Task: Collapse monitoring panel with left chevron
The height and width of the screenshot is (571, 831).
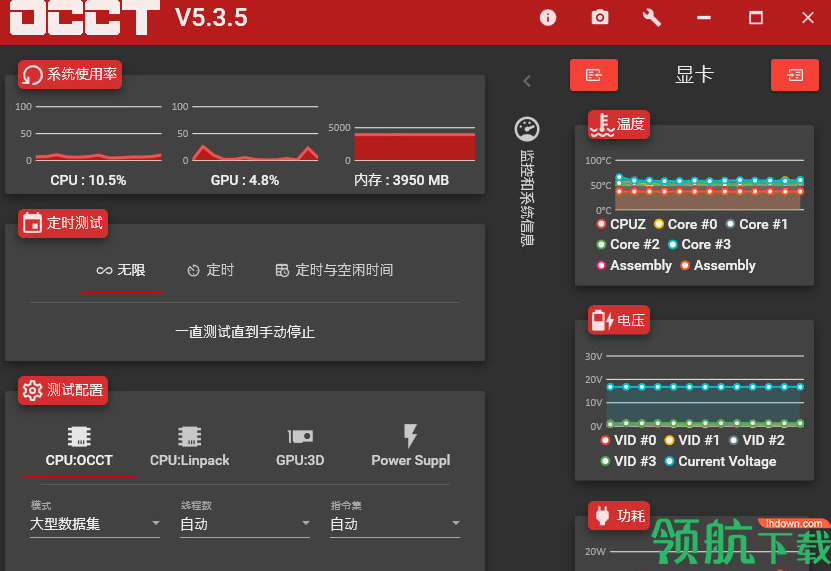Action: pyautogui.click(x=527, y=81)
